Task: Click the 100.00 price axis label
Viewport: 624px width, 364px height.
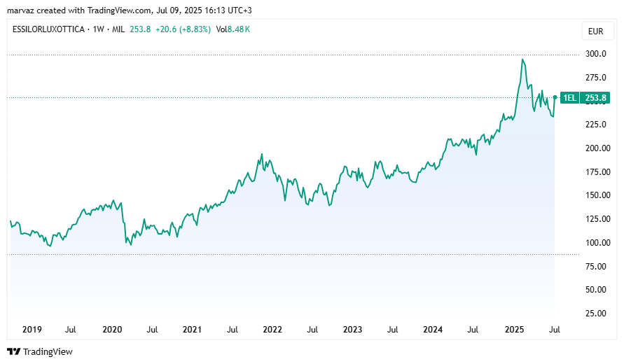Action: [x=597, y=243]
